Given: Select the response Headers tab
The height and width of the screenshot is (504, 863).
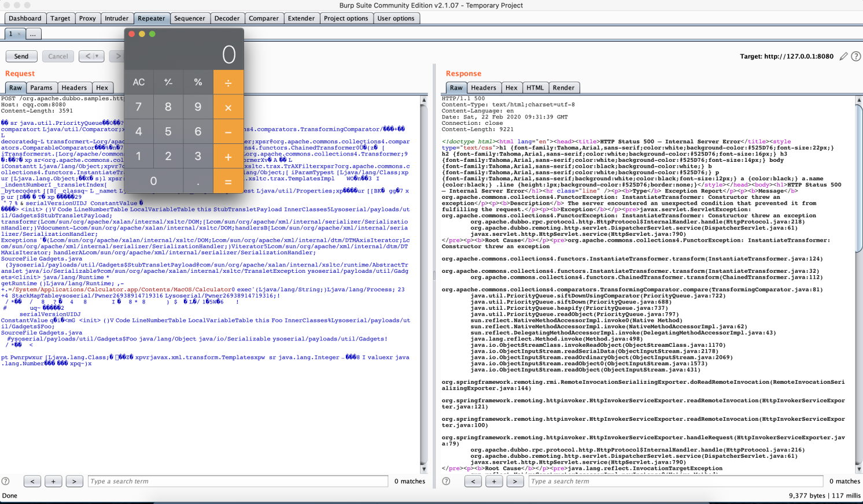Looking at the screenshot, I should (484, 88).
